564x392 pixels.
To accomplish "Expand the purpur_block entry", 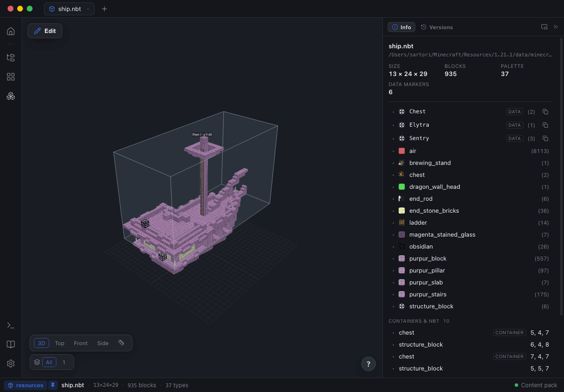I will pyautogui.click(x=393, y=259).
